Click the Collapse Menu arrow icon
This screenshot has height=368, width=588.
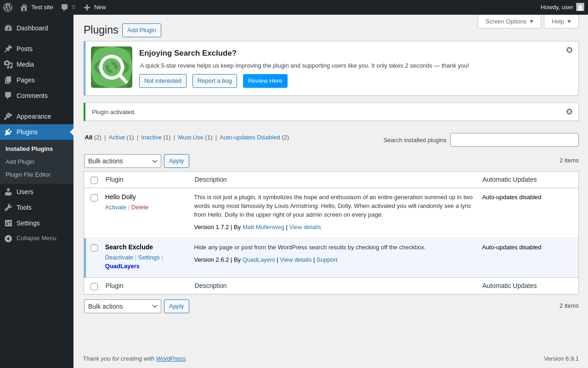coord(8,238)
